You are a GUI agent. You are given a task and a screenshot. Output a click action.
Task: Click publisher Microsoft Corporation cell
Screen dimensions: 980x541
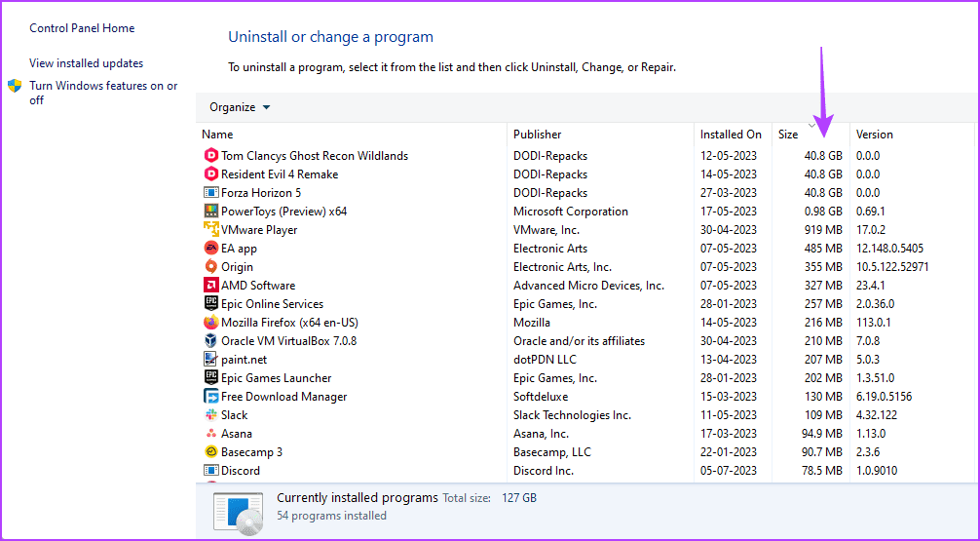[x=571, y=212]
